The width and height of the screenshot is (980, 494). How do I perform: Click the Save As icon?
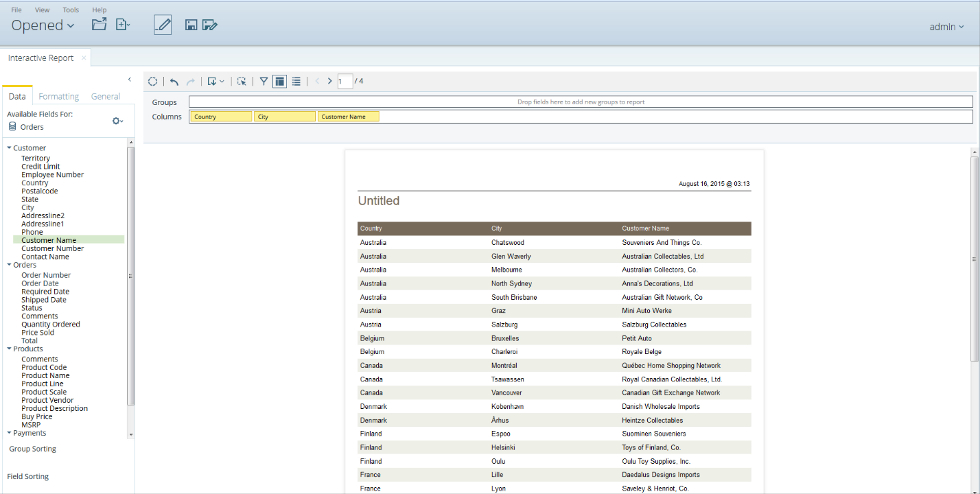210,25
